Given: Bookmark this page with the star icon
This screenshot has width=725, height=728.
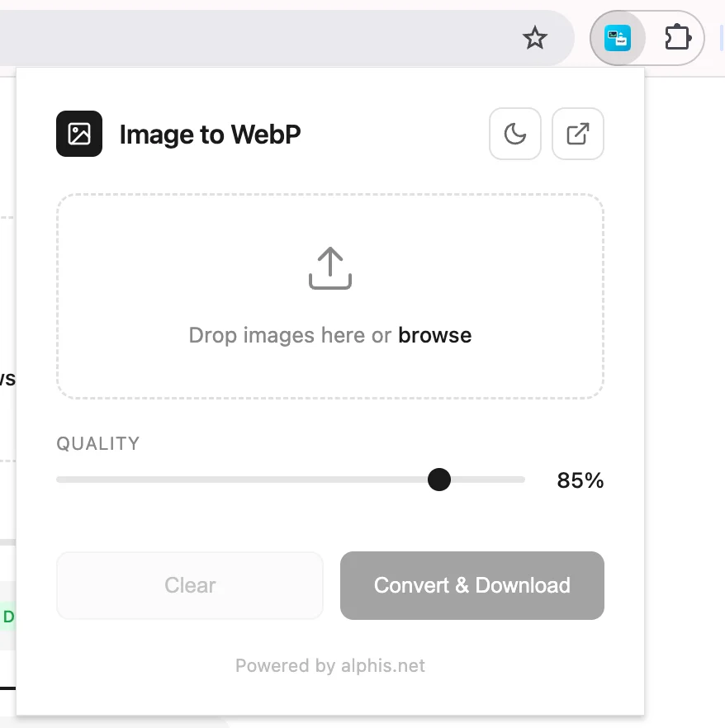Looking at the screenshot, I should click(535, 38).
